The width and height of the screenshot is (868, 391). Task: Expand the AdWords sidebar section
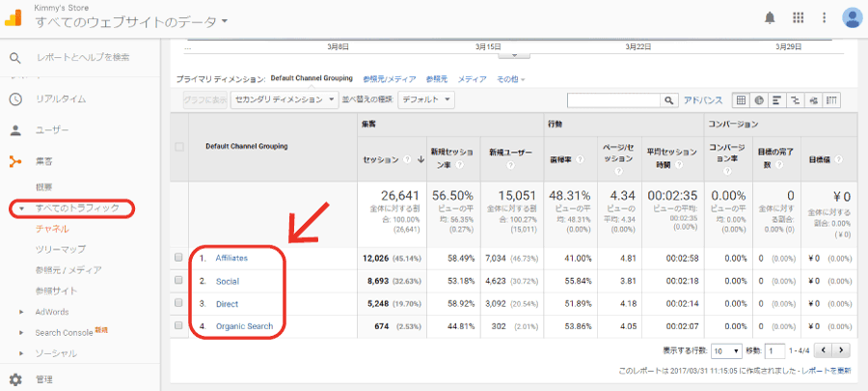[21, 312]
